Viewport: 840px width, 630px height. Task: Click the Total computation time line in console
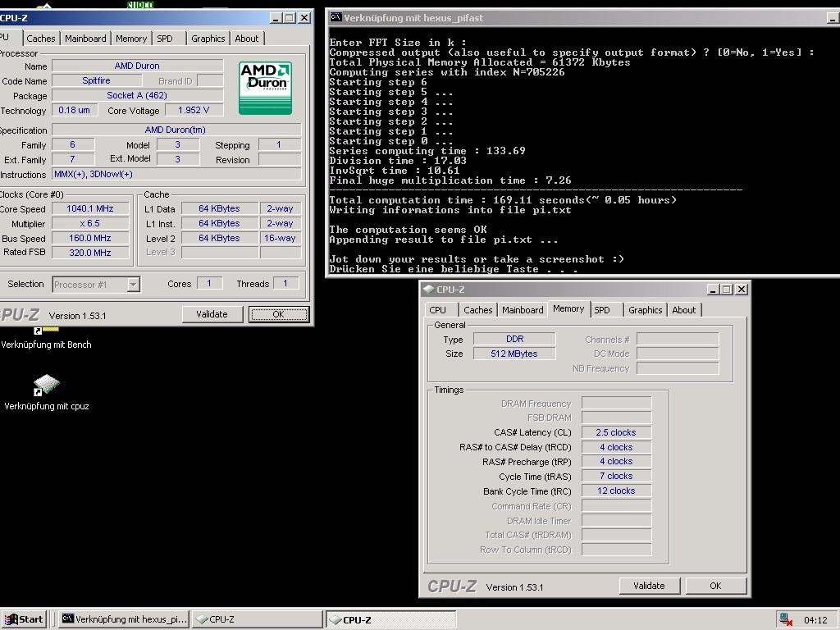point(503,200)
